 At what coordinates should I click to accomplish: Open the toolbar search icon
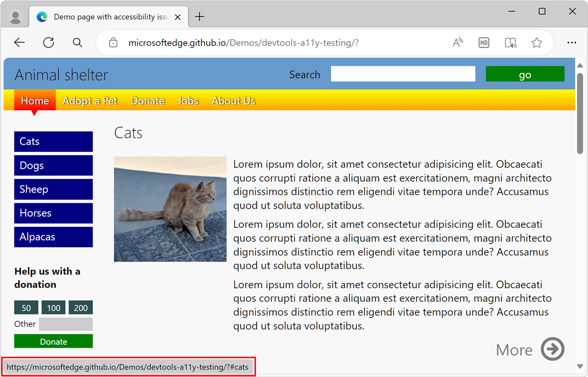pos(77,42)
